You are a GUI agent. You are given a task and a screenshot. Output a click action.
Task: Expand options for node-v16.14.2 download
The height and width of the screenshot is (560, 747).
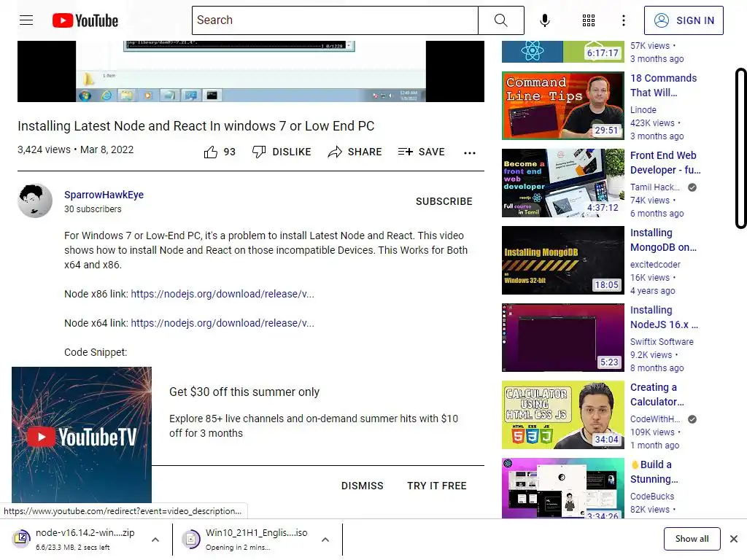point(155,540)
